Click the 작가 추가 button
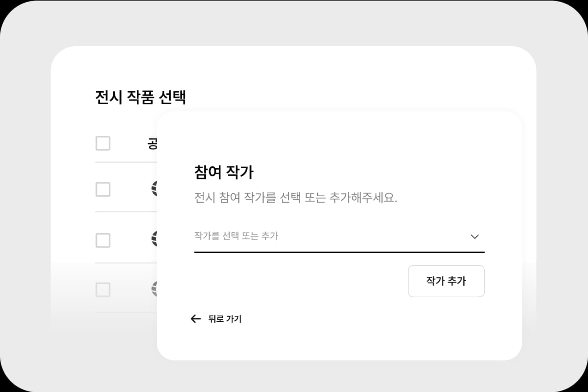This screenshot has height=392, width=588. coord(446,281)
